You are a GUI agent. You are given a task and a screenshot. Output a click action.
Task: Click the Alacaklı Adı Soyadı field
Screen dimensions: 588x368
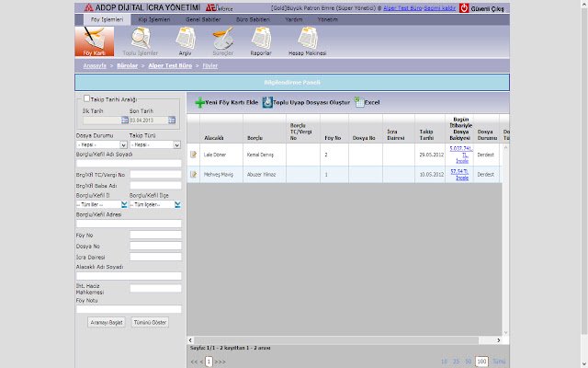(x=129, y=276)
